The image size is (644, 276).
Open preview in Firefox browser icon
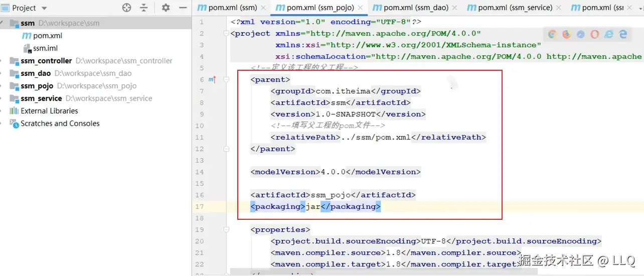click(x=566, y=34)
